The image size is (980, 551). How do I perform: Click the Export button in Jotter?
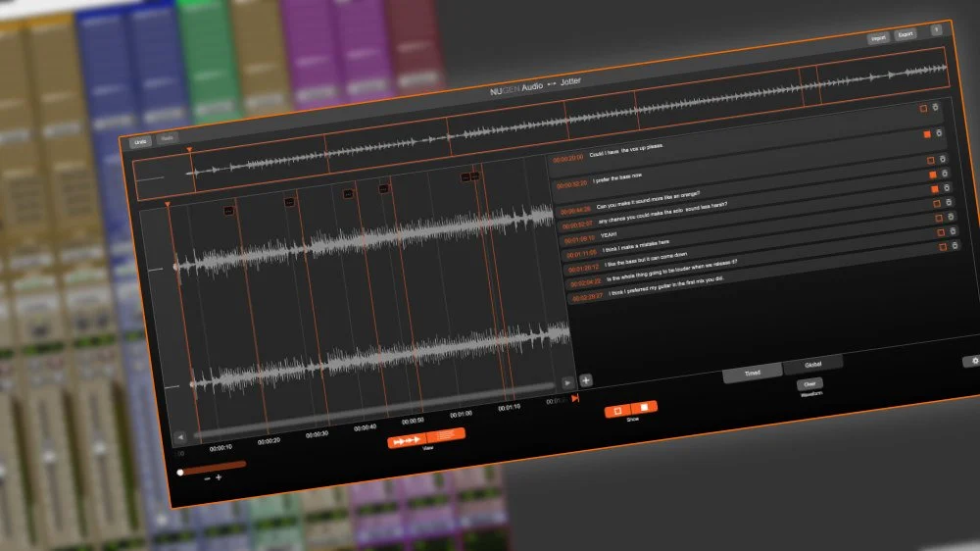coord(905,34)
